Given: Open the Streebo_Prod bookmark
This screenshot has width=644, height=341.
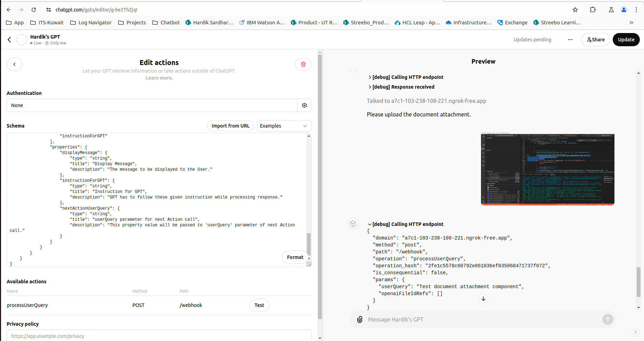Looking at the screenshot, I should pyautogui.click(x=366, y=23).
